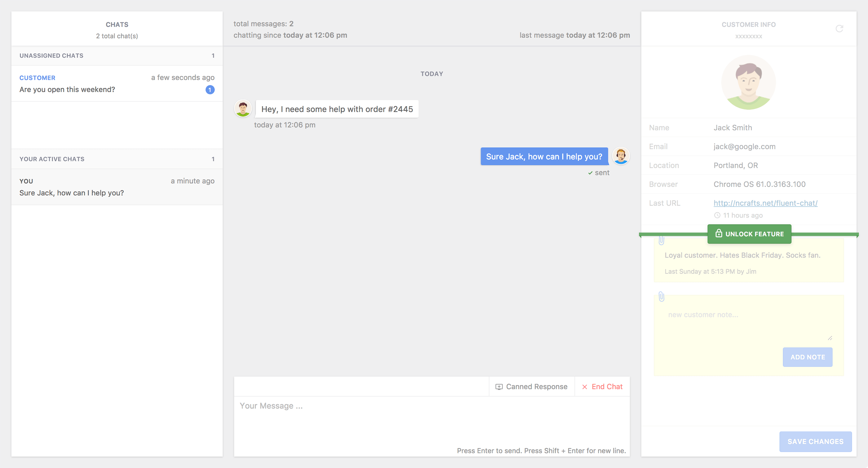This screenshot has width=868, height=468.
Task: Click the customer avatar next to order message
Action: coord(243,109)
